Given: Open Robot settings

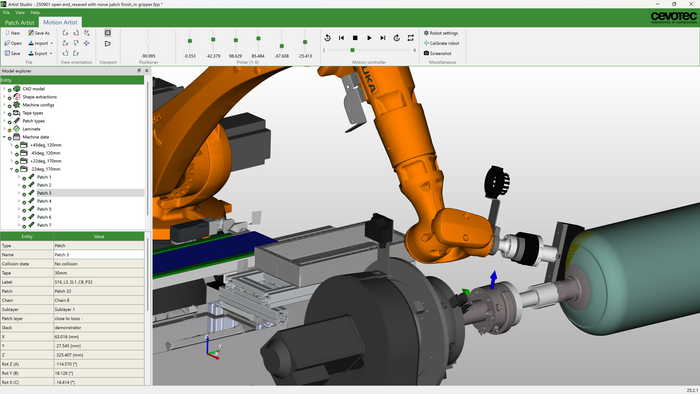Looking at the screenshot, I should pyautogui.click(x=441, y=33).
